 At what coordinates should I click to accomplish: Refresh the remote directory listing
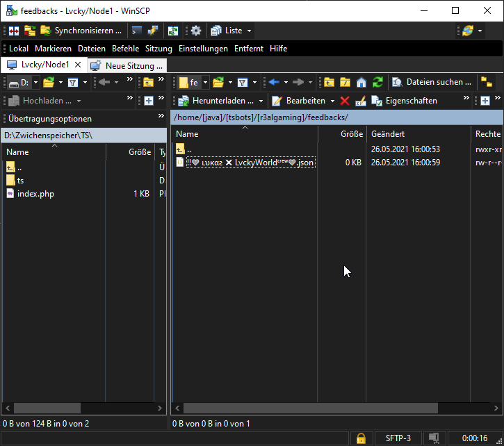(377, 82)
